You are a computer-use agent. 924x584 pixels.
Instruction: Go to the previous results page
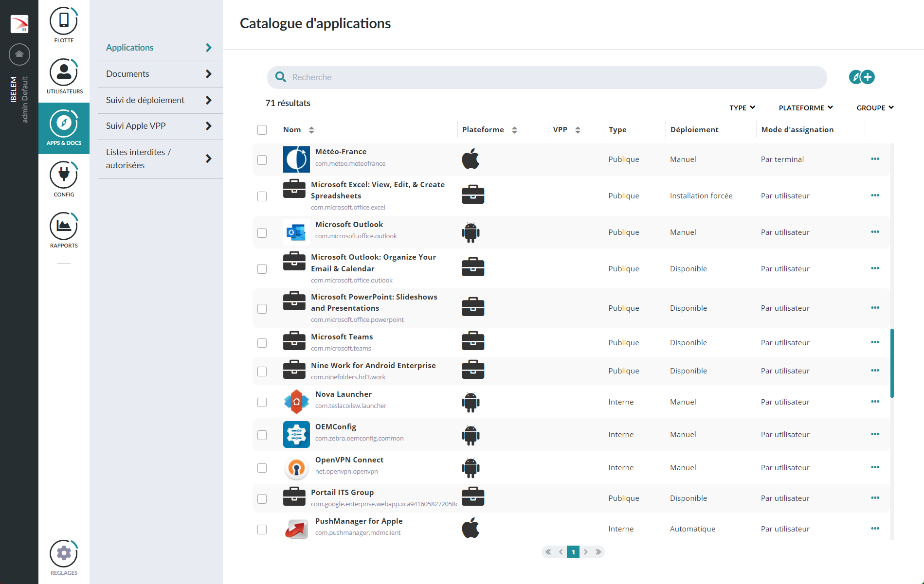pyautogui.click(x=561, y=552)
